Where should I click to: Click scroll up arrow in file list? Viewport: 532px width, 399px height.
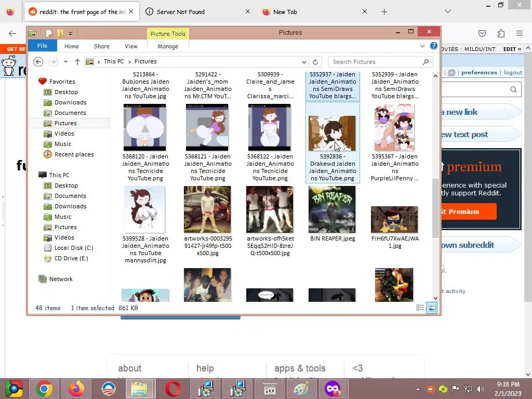point(435,76)
